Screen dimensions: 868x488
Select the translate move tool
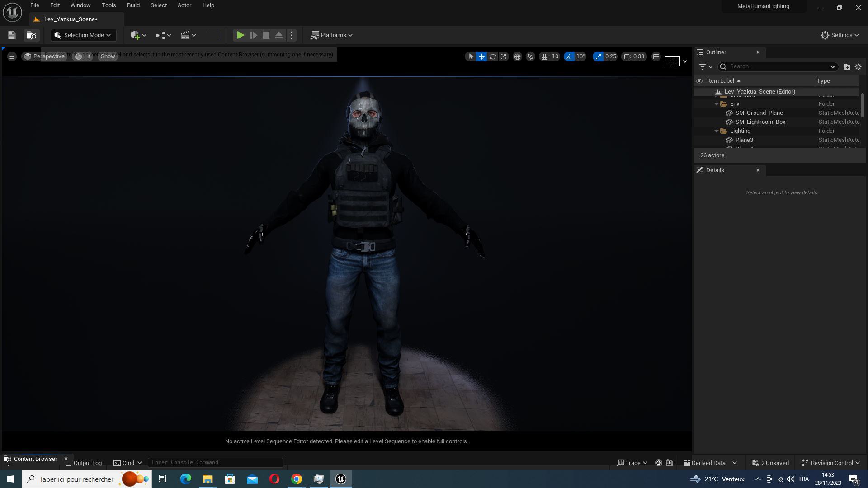coord(481,56)
